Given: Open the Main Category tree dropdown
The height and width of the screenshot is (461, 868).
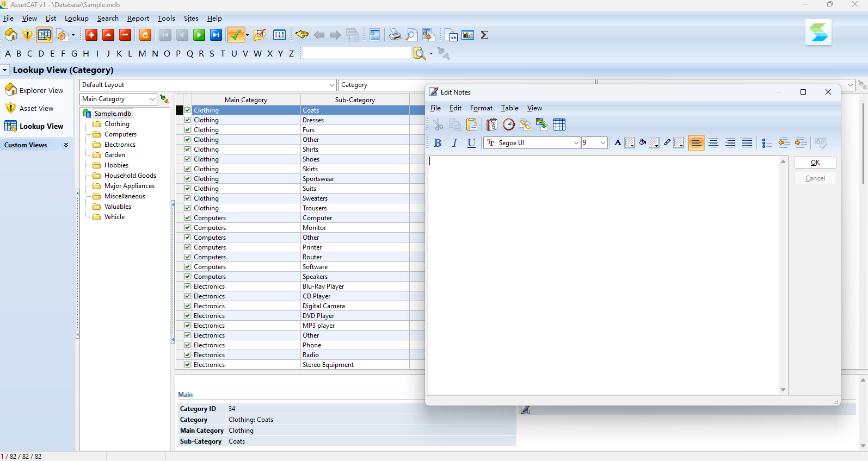Looking at the screenshot, I should coord(152,99).
